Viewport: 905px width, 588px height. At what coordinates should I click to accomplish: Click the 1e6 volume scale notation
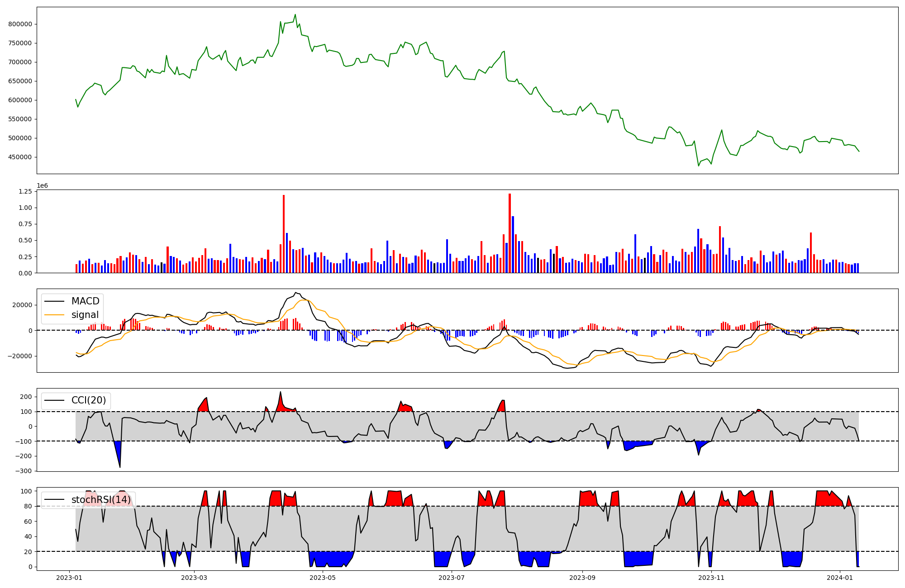[x=42, y=186]
